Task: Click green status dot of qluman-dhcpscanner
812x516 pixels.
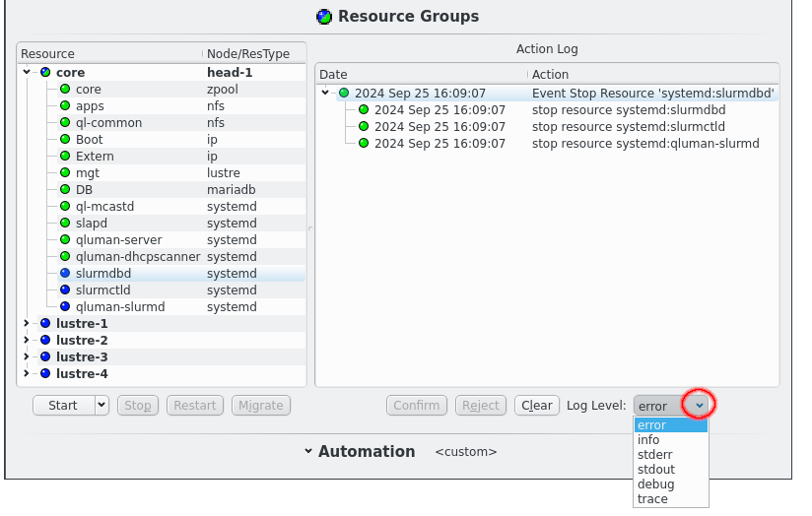Action: tap(65, 256)
